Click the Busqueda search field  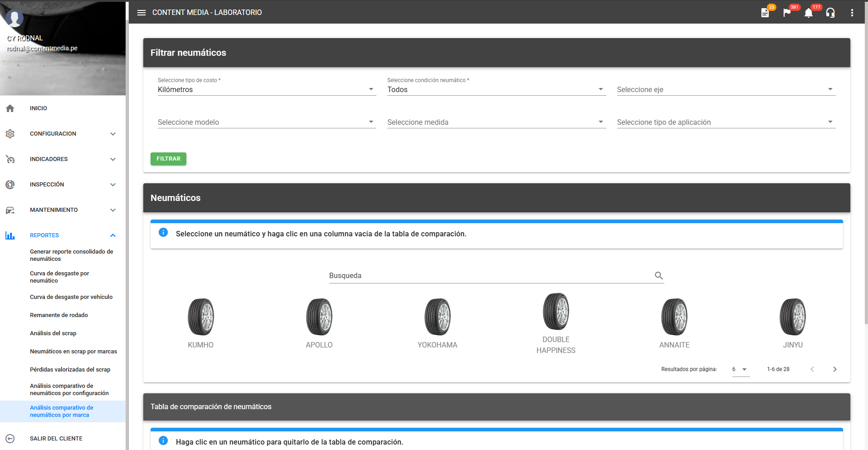tap(490, 275)
